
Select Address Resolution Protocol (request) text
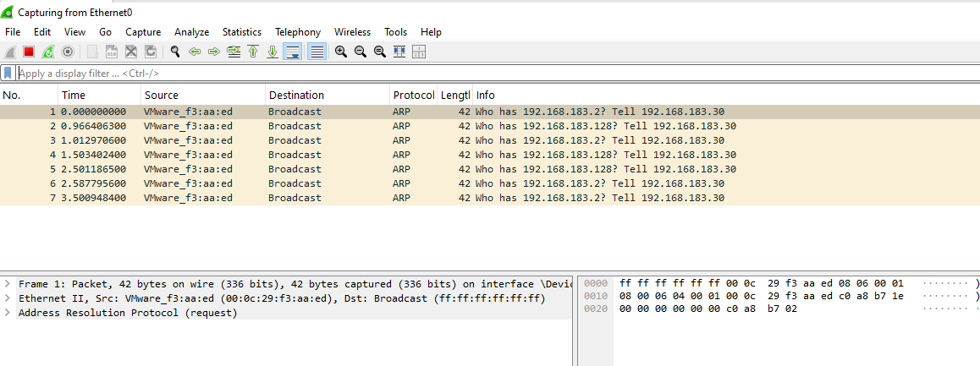[x=128, y=313]
